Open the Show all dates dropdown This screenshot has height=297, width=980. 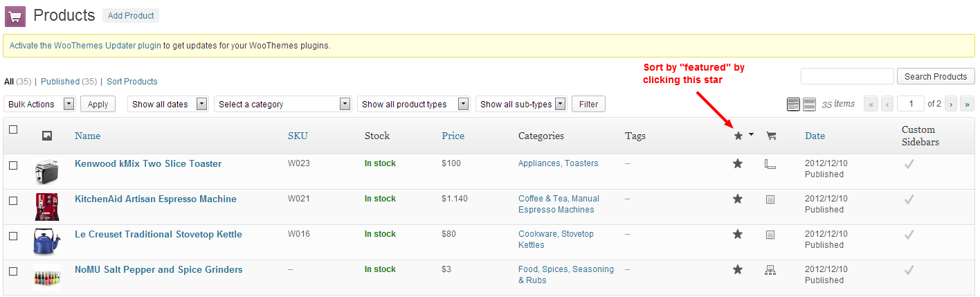click(x=167, y=104)
